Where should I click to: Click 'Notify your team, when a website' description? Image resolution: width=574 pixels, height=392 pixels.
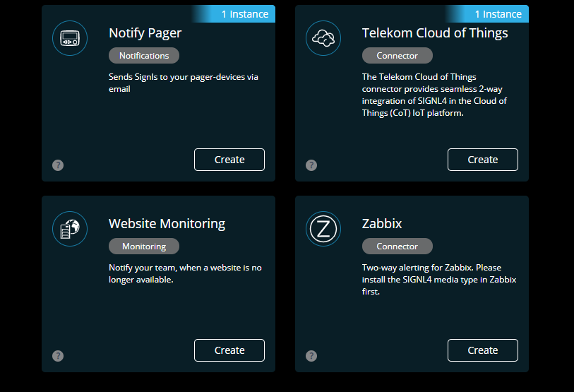(x=185, y=273)
